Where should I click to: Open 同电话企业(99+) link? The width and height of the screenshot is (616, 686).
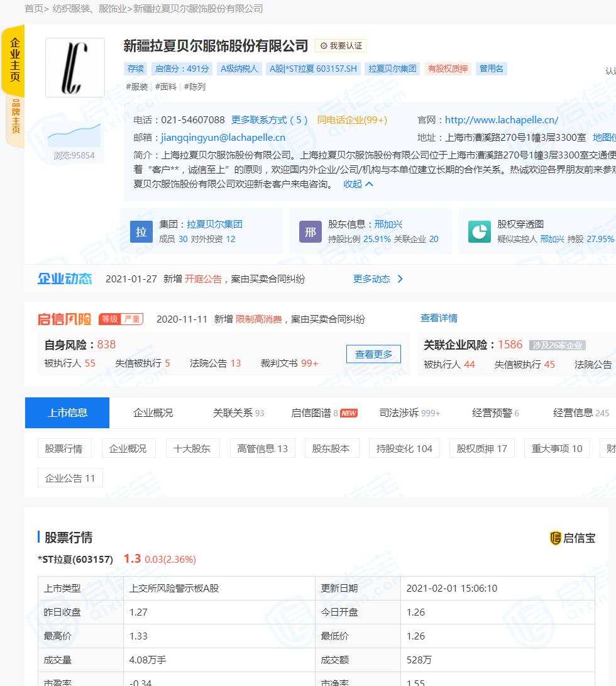(352, 120)
